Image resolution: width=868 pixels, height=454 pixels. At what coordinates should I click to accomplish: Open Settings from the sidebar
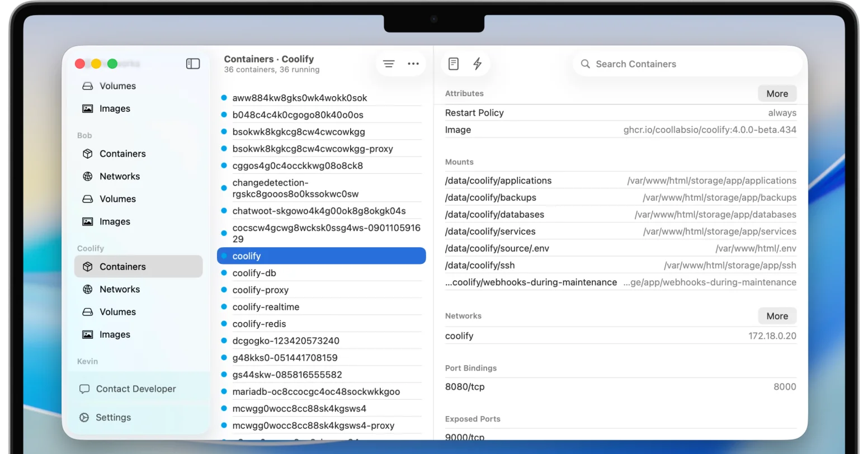(113, 417)
